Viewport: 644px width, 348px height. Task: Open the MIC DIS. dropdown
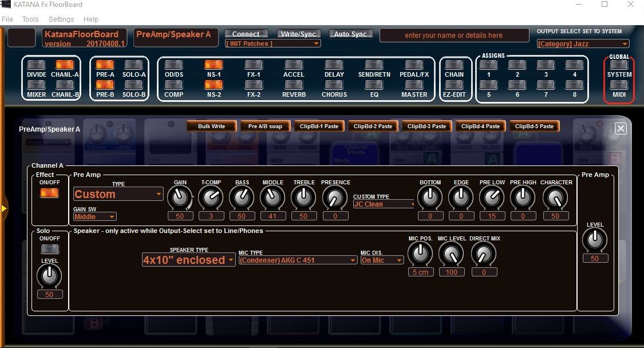(x=382, y=260)
